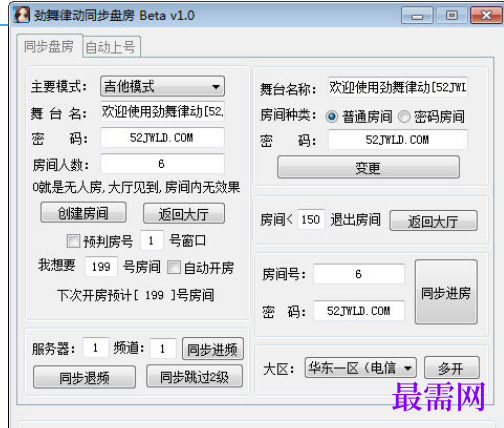Maximize the 劲舞律动同步盘房 window
The width and height of the screenshot is (504, 428).
point(452,15)
